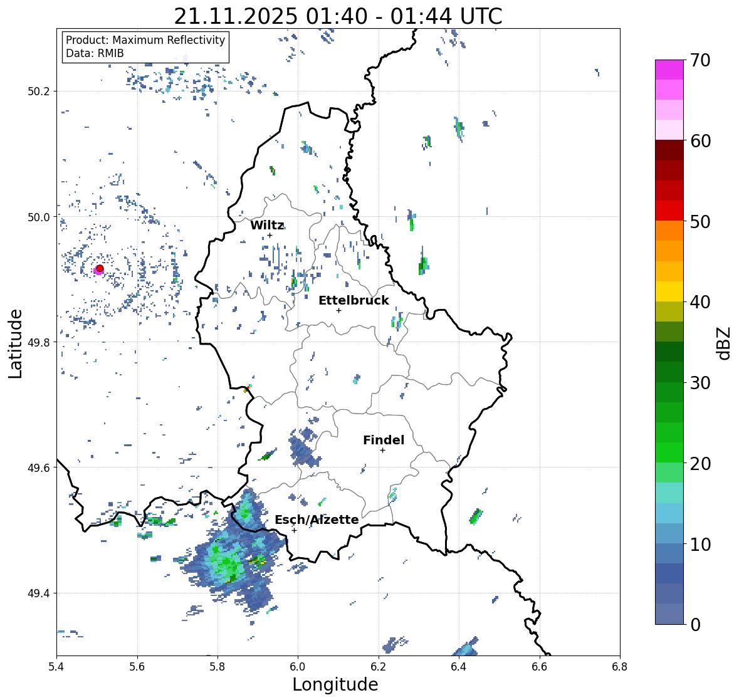
Task: Click the cross marker under Esch/Alzette
Action: pos(294,530)
